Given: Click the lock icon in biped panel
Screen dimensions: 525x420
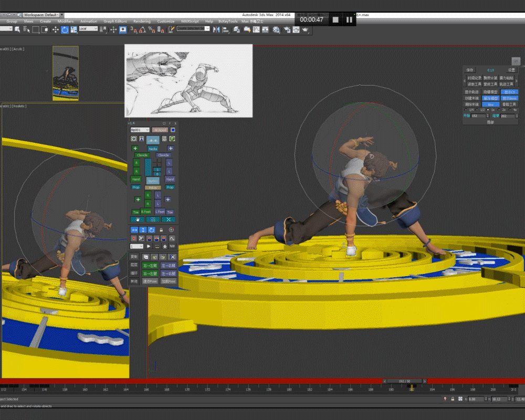Looking at the screenshot, I should click(x=161, y=230).
